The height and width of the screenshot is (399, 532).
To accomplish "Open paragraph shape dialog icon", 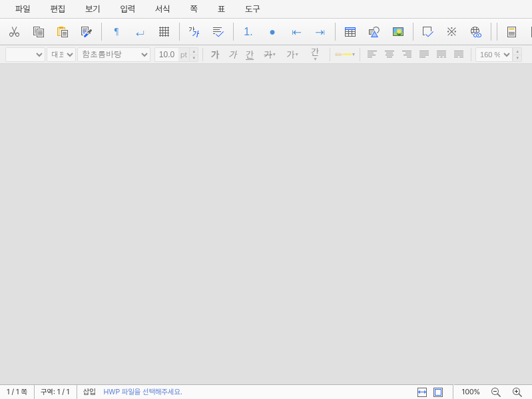I will coord(218,32).
